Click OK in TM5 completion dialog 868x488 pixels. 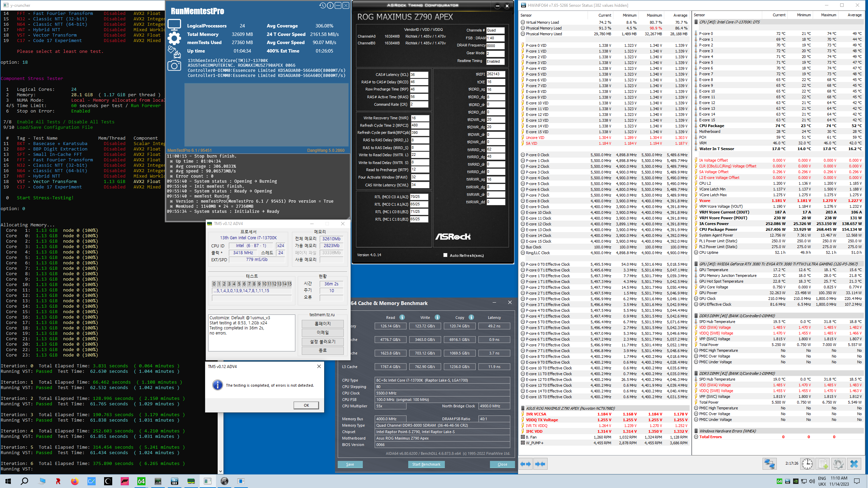[306, 405]
